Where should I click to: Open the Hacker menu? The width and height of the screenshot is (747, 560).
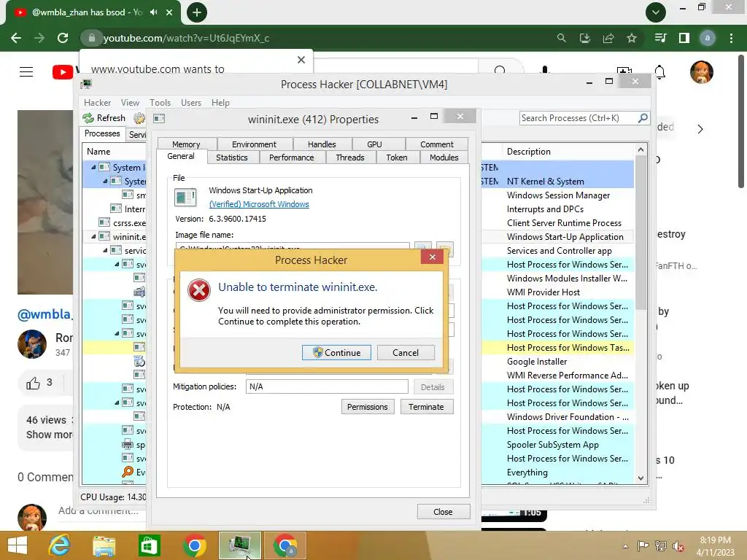[x=97, y=103]
